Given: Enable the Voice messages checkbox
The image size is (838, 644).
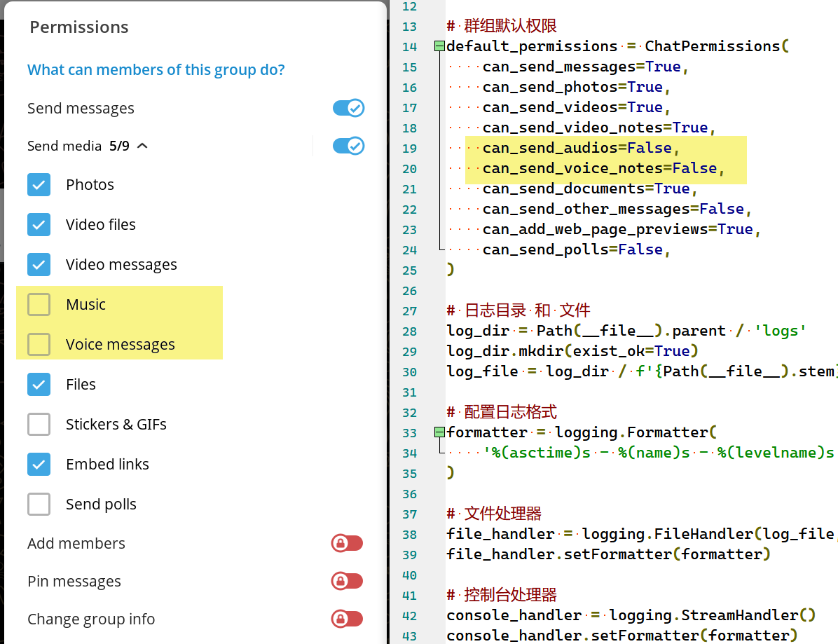Looking at the screenshot, I should 39,345.
